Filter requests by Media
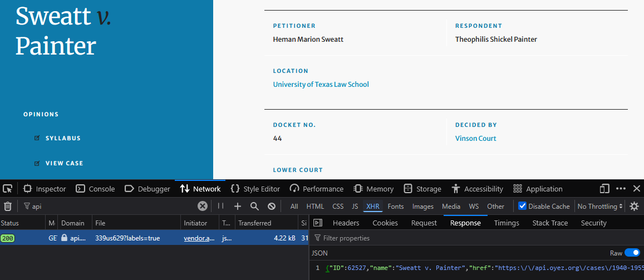The image size is (644, 280). coord(451,207)
